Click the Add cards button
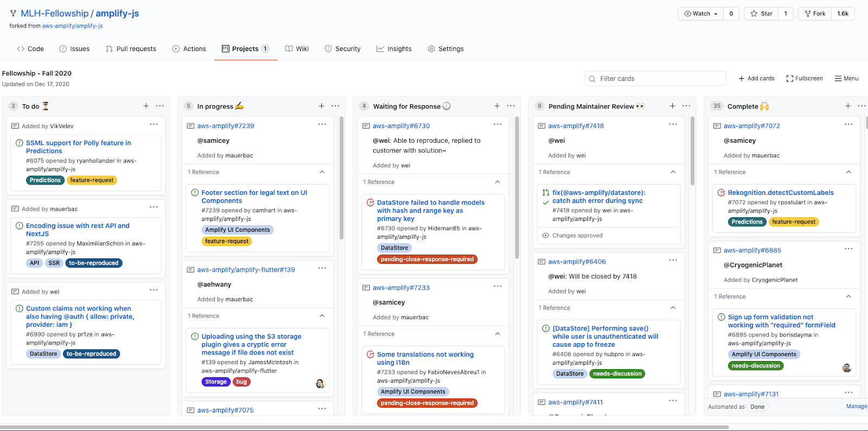 click(x=756, y=79)
